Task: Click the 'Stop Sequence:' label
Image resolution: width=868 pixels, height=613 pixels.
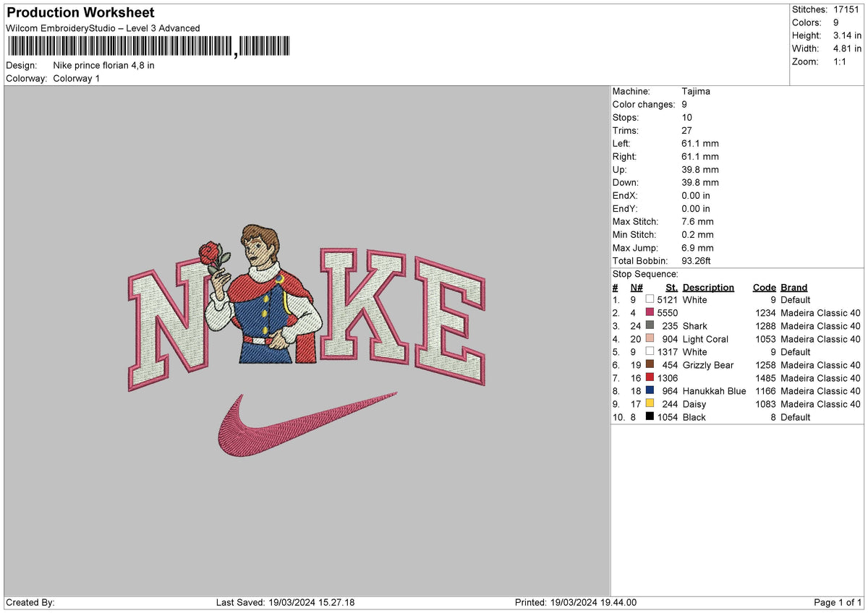Action: 645,274
